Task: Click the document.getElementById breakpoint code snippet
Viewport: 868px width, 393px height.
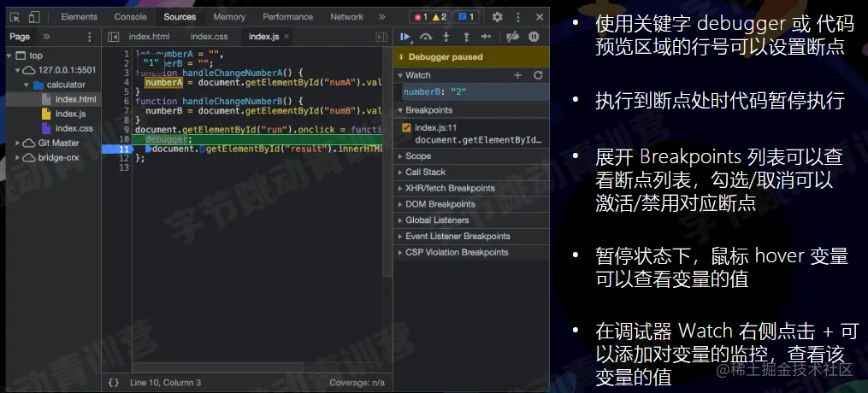Action: point(478,140)
